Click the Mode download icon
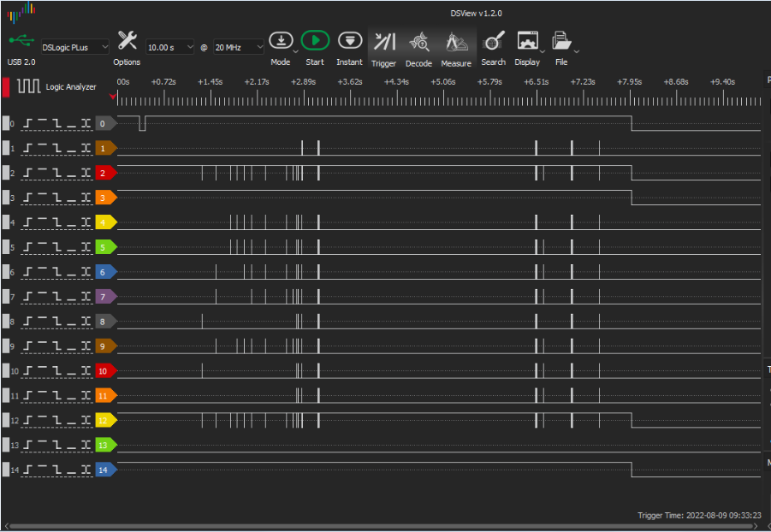Viewport: 771px width, 532px height. coord(281,41)
